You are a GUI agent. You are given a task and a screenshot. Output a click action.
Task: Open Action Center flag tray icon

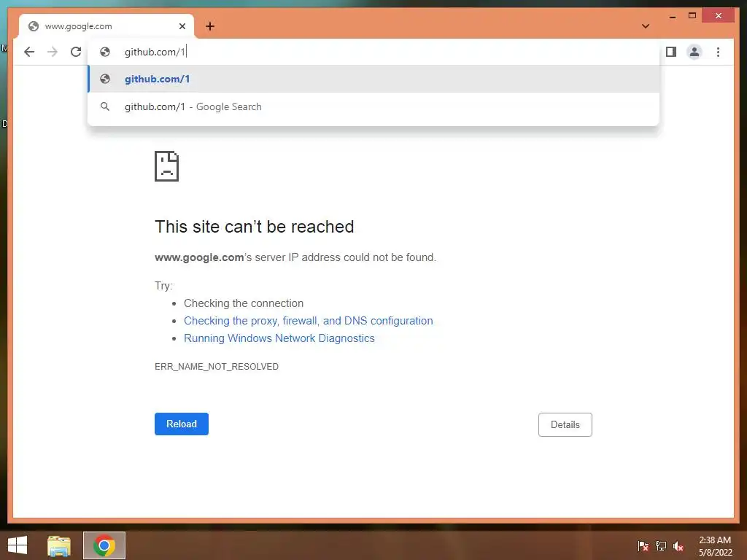[643, 545]
